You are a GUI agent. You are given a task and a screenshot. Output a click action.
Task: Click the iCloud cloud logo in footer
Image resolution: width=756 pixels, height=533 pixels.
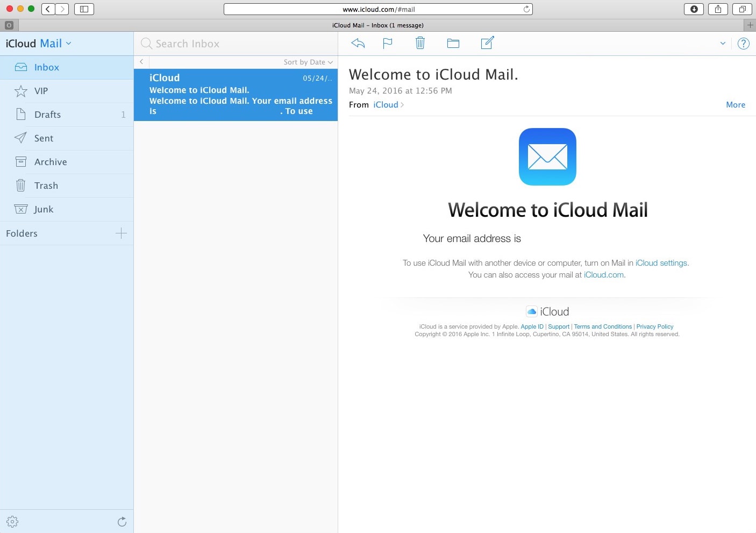click(x=532, y=311)
